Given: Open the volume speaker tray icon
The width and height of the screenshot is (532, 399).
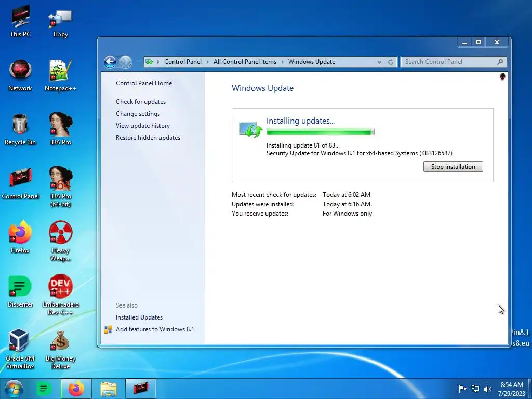Looking at the screenshot, I should click(487, 389).
